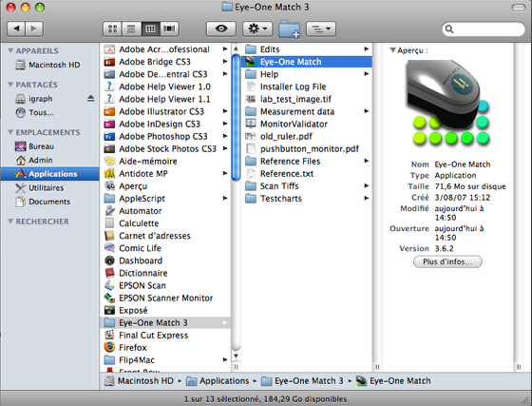Select the Dashboard icon
Viewport: 532px width, 406px height.
pyautogui.click(x=109, y=261)
